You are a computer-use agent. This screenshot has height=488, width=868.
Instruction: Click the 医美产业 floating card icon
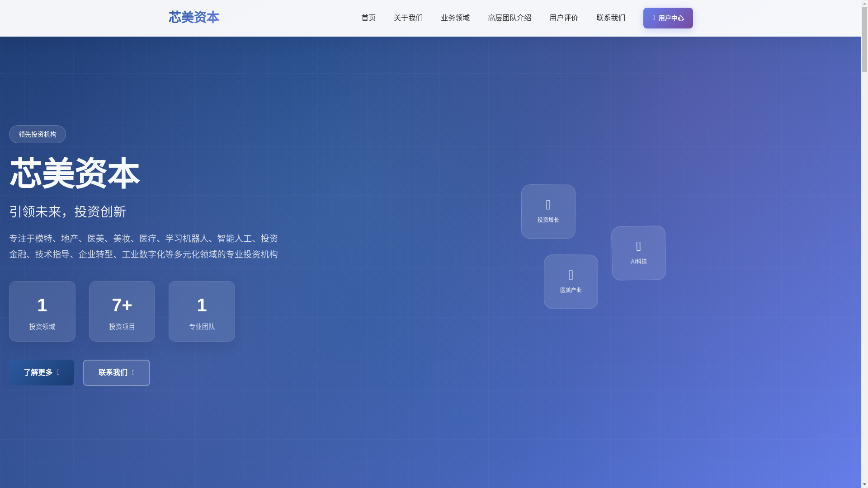click(571, 275)
